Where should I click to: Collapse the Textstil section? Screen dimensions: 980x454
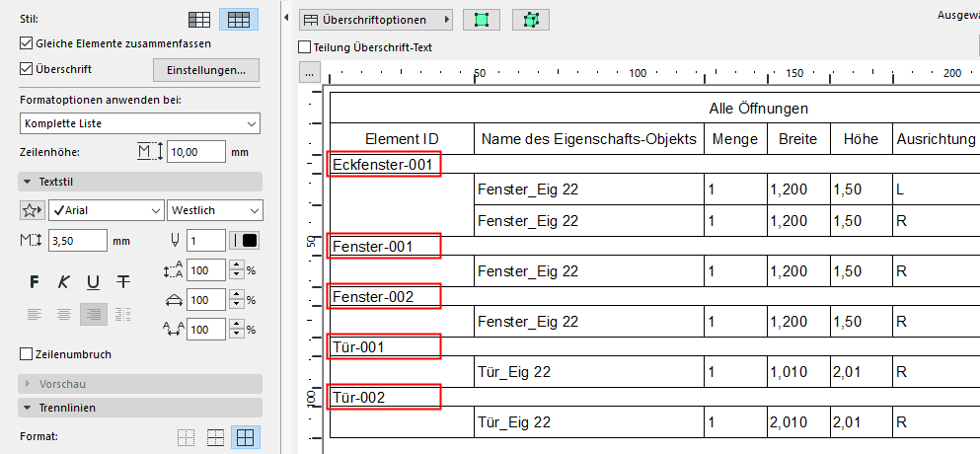click(x=140, y=182)
